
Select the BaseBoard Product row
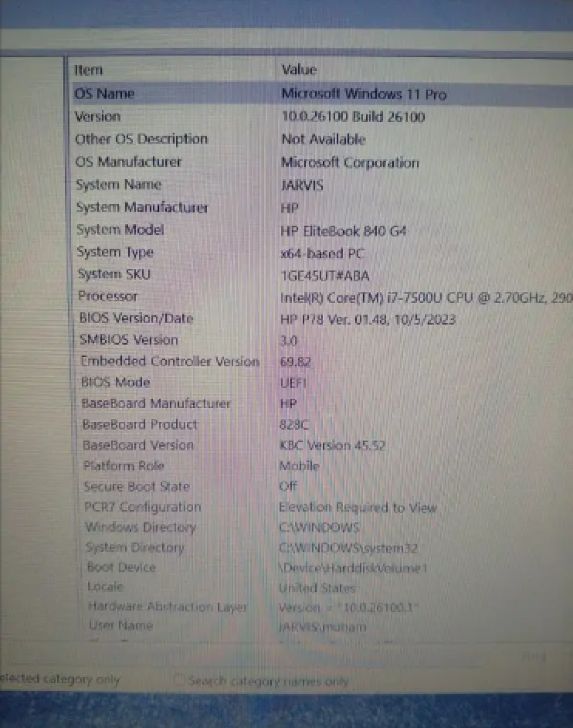coord(140,424)
